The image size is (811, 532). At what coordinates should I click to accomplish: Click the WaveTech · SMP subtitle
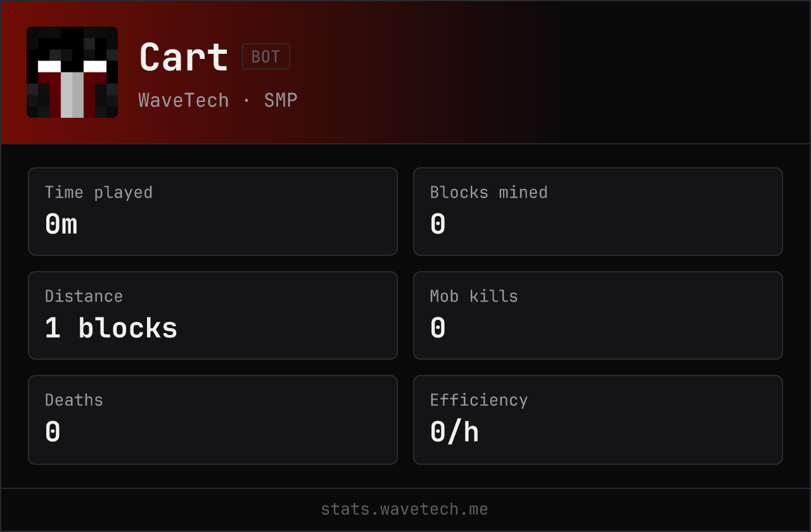(x=218, y=100)
